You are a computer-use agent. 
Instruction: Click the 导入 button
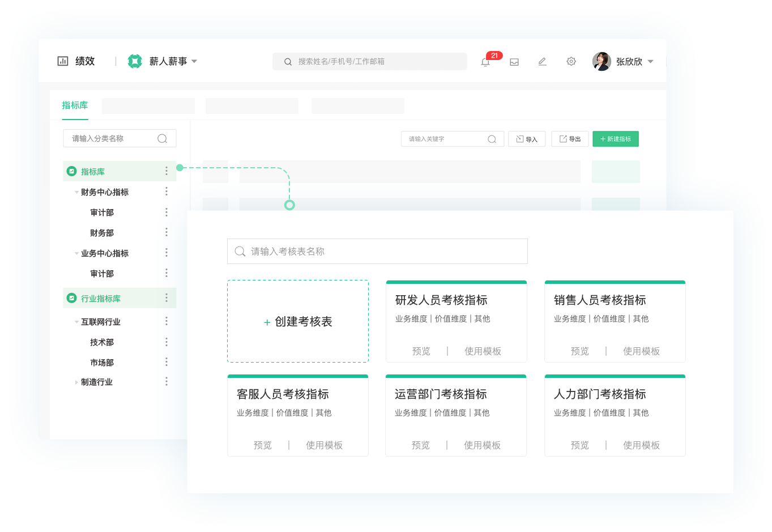tap(527, 139)
